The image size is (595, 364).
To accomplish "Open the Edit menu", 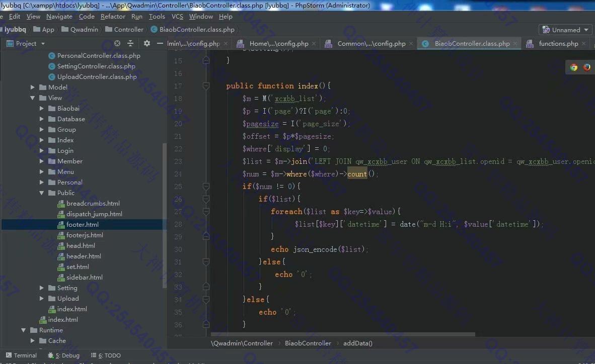I will coord(15,17).
